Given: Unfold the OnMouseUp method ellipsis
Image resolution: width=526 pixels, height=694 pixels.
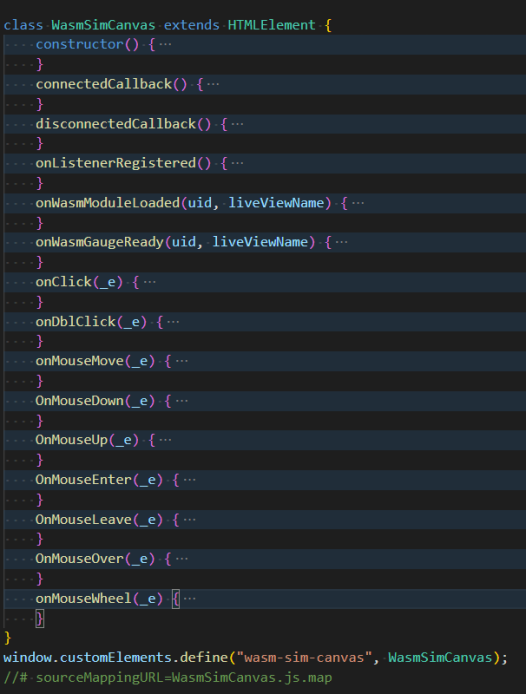Looking at the screenshot, I should 165,440.
